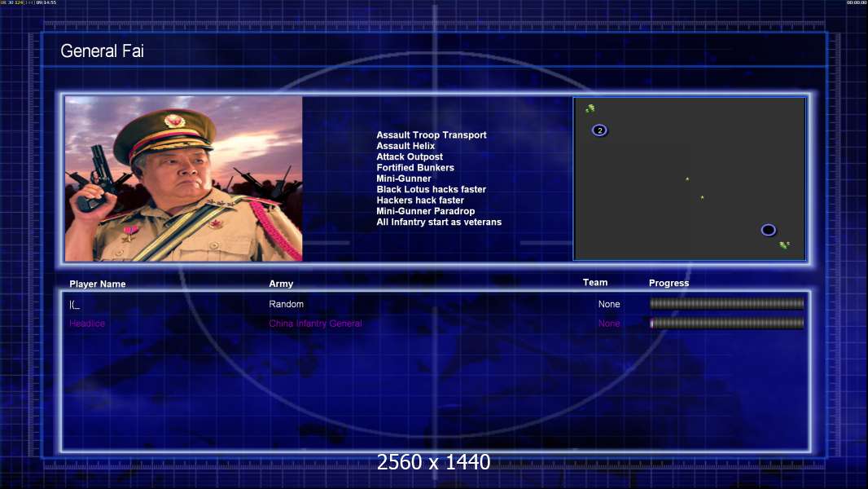
Task: Click the lower yellow star marker on minimap
Action: click(x=702, y=197)
